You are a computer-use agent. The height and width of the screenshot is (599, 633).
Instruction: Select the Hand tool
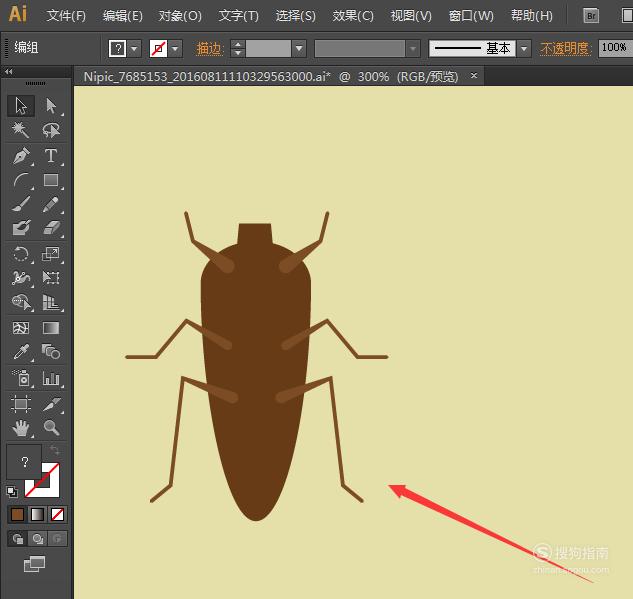coord(21,428)
